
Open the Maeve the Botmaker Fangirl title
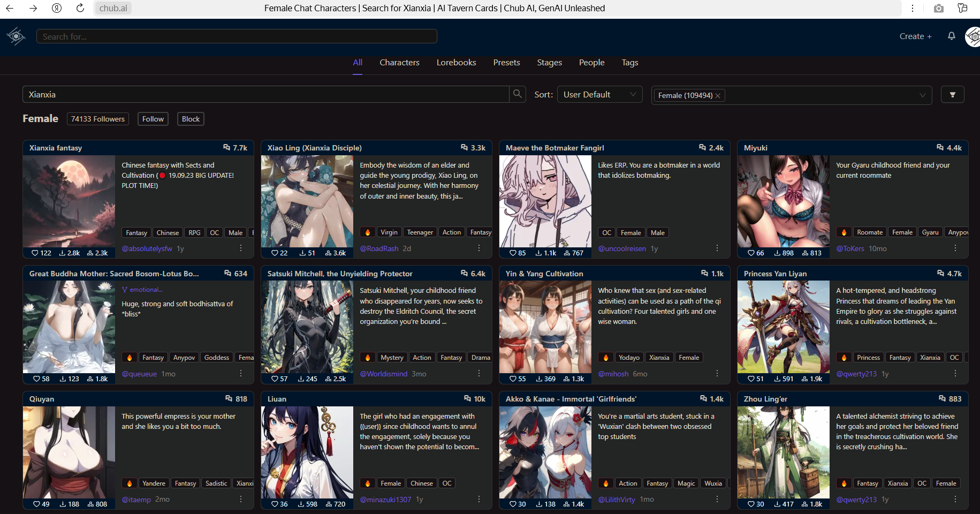554,148
